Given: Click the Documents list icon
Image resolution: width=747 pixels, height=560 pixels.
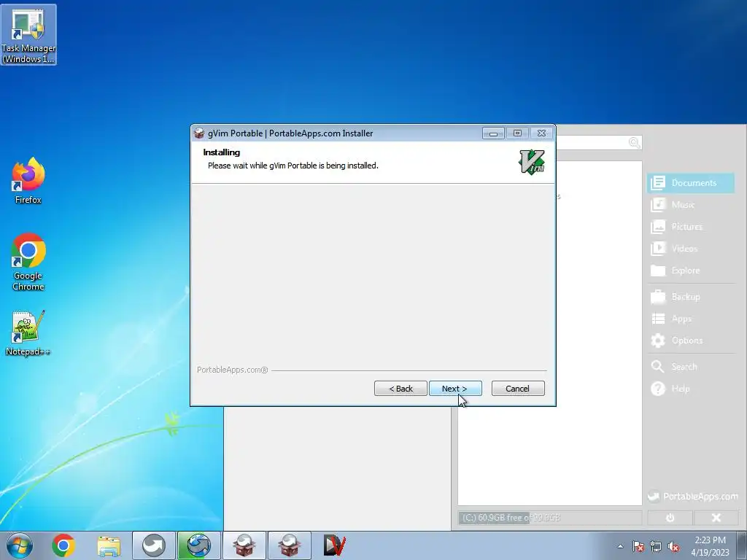Looking at the screenshot, I should click(658, 183).
